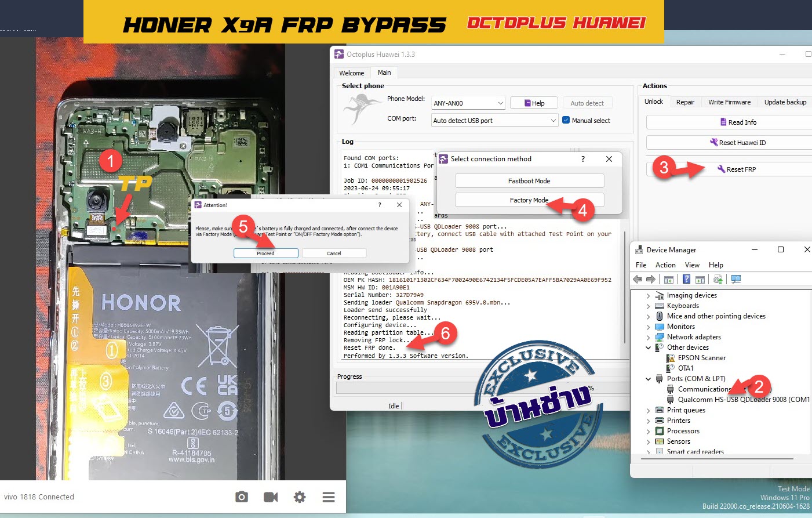Click the Imaging devices icon
The width and height of the screenshot is (812, 518).
tap(660, 295)
